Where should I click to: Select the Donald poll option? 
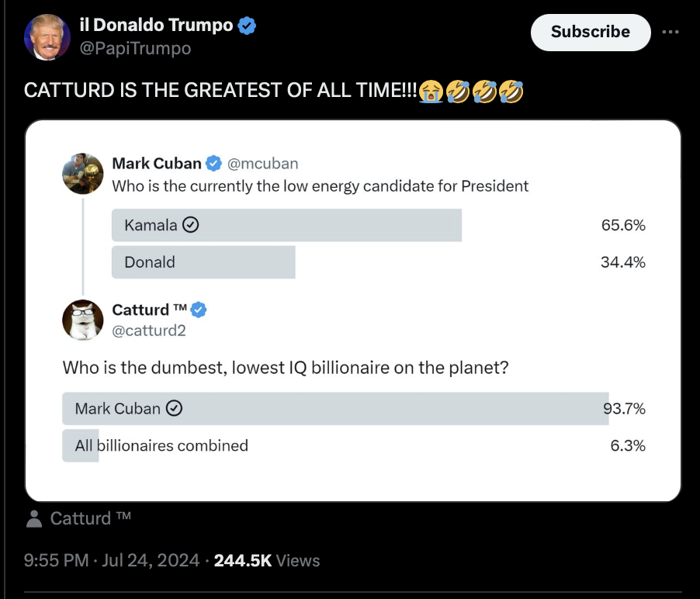tap(203, 262)
